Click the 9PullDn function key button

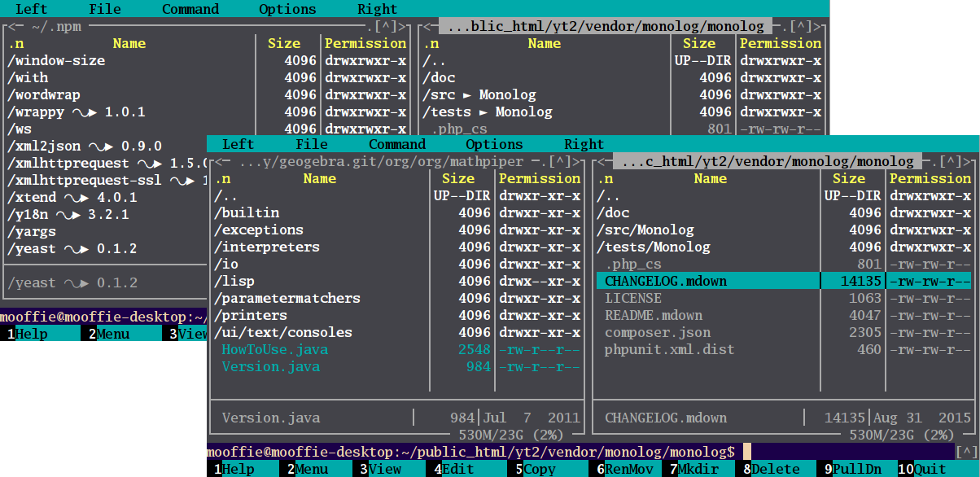(853, 470)
